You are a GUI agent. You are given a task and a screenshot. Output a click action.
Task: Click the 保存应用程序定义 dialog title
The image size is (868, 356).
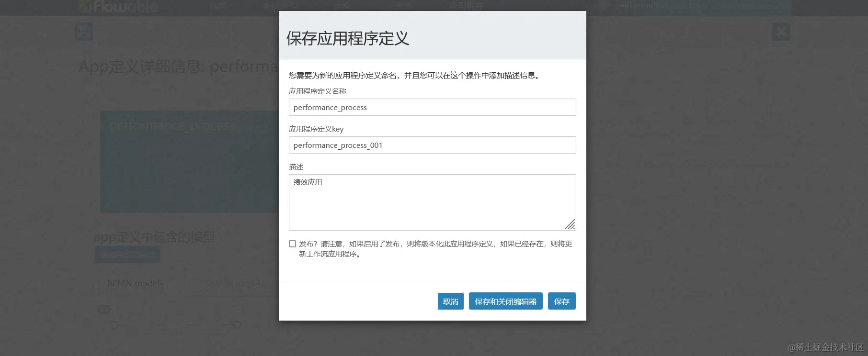tap(348, 38)
